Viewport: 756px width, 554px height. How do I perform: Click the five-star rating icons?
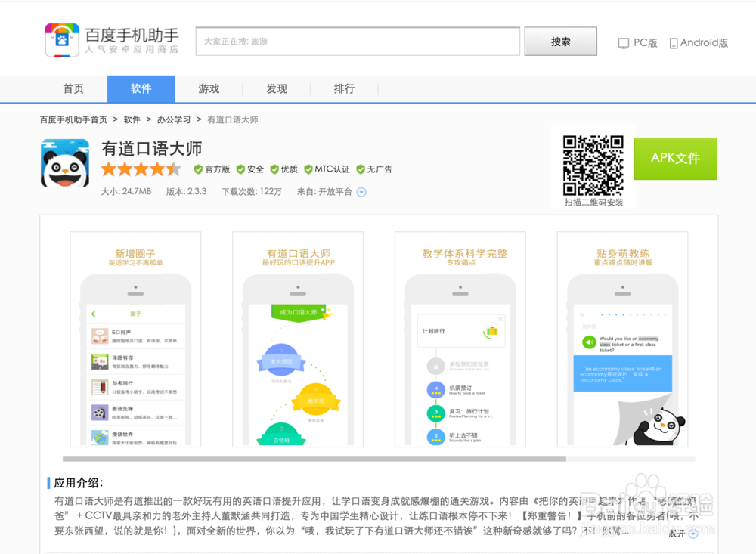[141, 169]
